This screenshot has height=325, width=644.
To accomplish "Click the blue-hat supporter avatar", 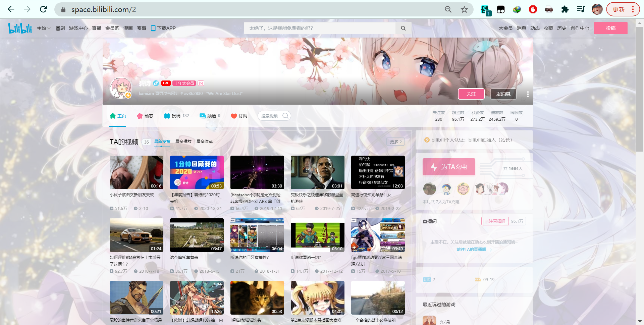I will coord(446,189).
